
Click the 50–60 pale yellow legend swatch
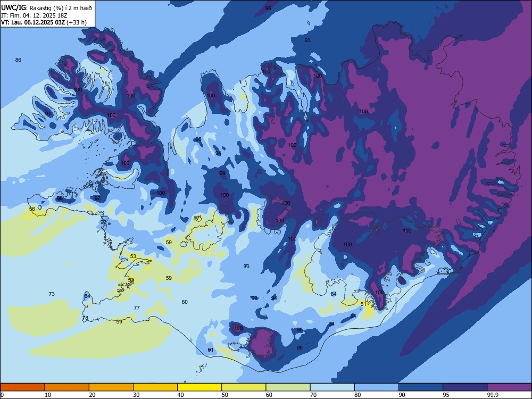coord(244,387)
